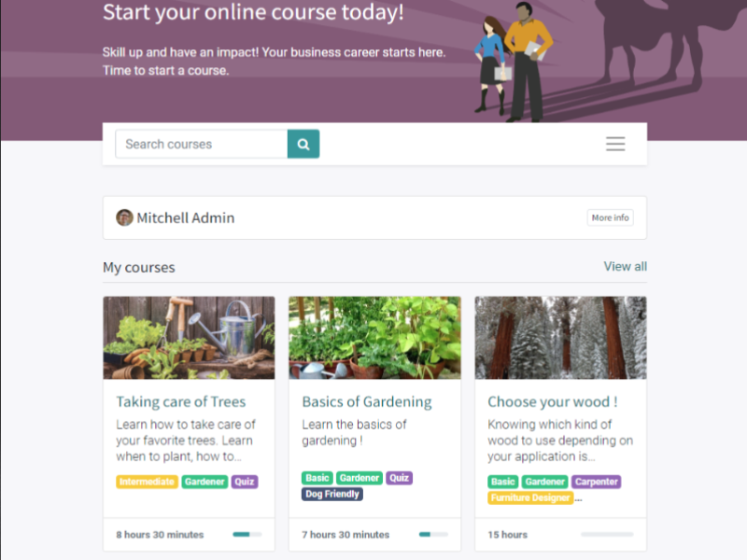Open the Taking care of Trees title
This screenshot has width=747, height=560.
(181, 402)
